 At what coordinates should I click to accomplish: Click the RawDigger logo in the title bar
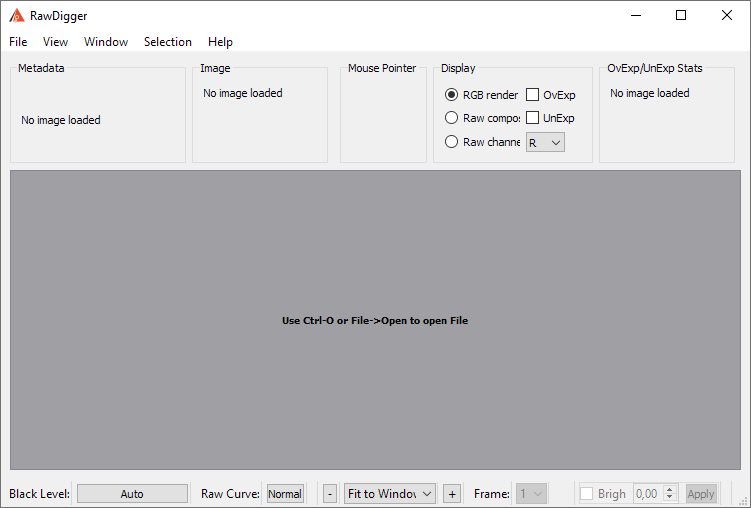point(17,15)
